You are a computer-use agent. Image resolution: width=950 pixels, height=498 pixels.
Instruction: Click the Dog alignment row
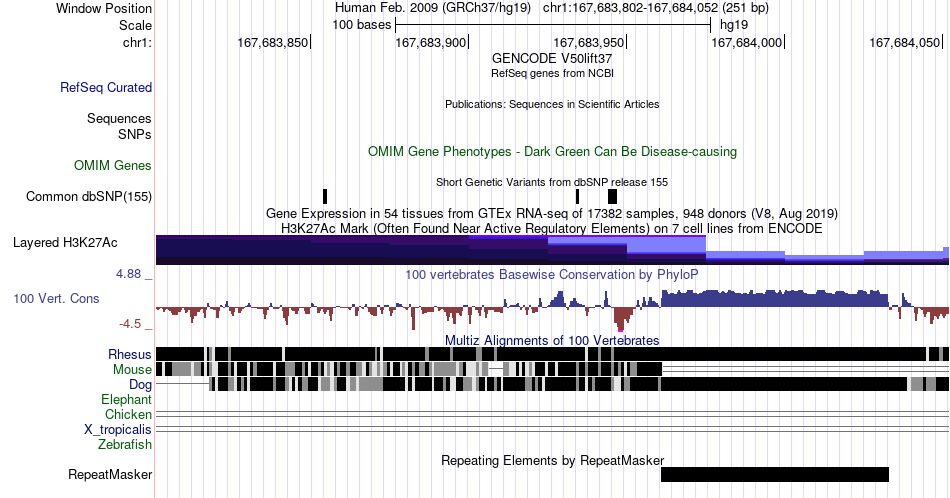(552, 384)
